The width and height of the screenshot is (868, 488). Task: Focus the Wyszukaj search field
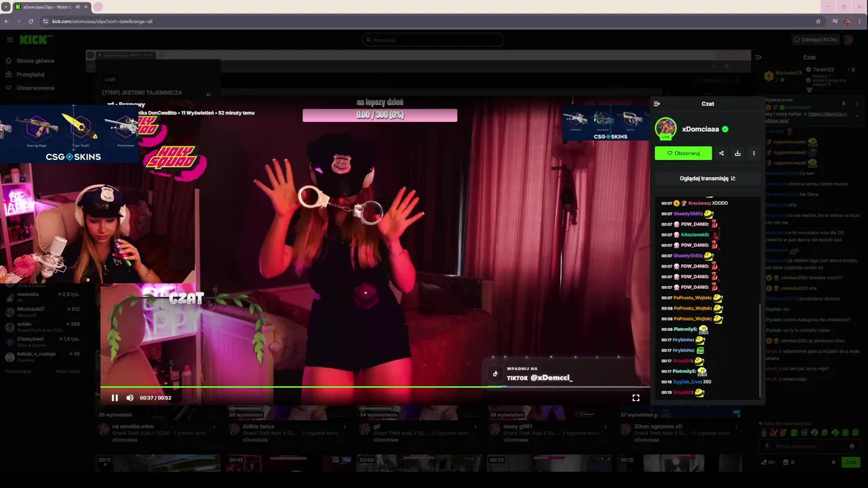433,40
